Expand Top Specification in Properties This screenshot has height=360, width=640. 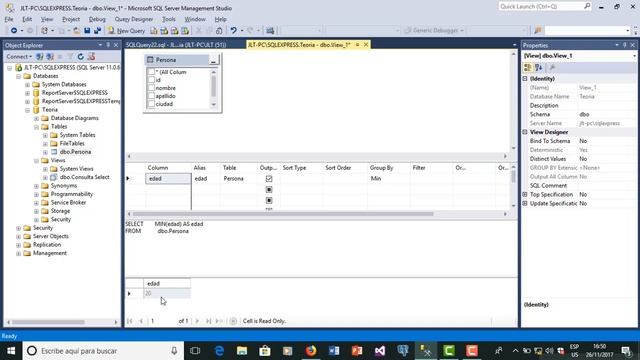coord(525,195)
